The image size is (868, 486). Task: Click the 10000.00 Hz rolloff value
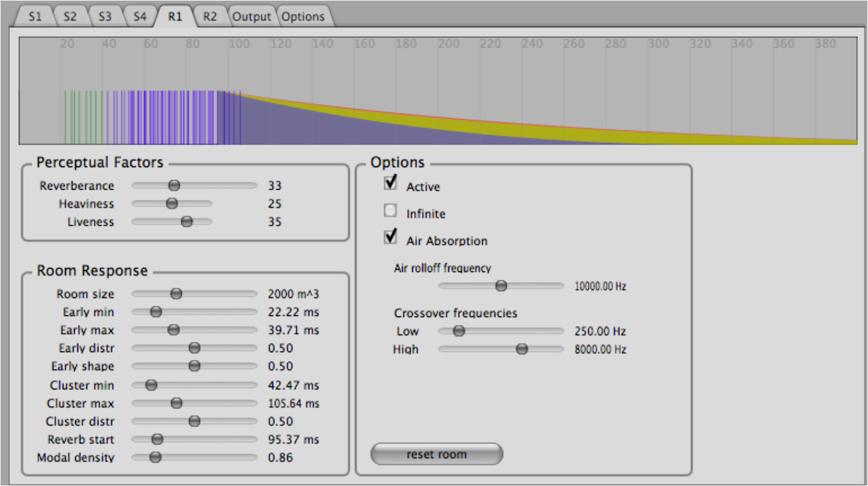point(600,286)
